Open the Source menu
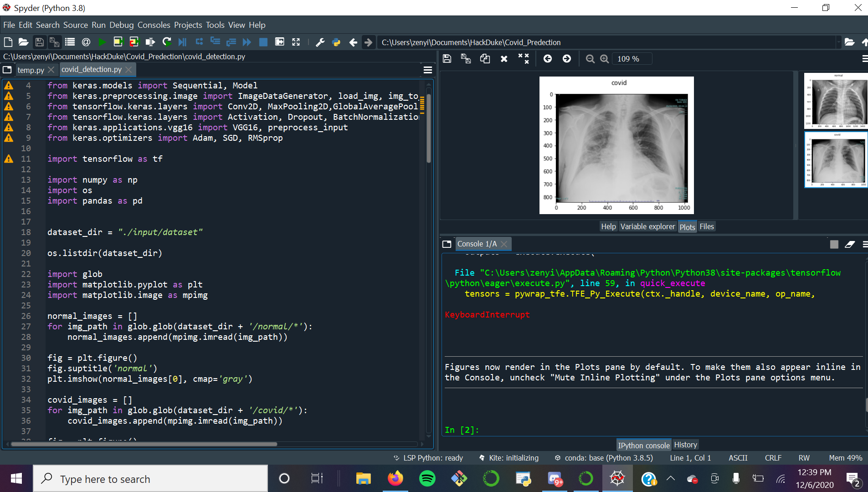 [x=76, y=25]
